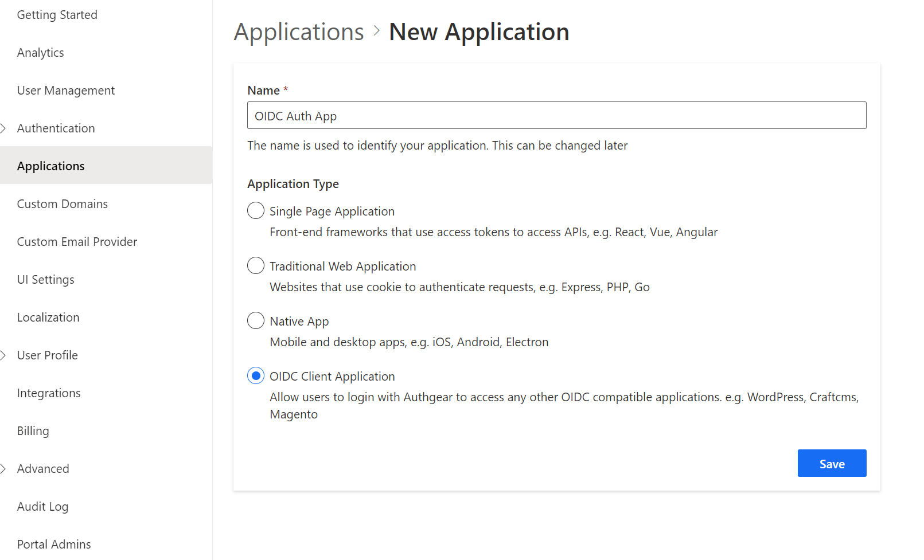Viewport: 924px width, 560px height.
Task: Open Custom Domains settings
Action: click(62, 203)
